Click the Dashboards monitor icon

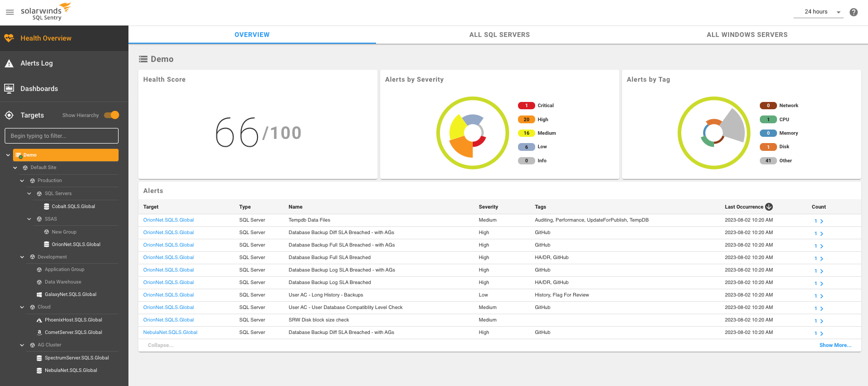(x=9, y=88)
